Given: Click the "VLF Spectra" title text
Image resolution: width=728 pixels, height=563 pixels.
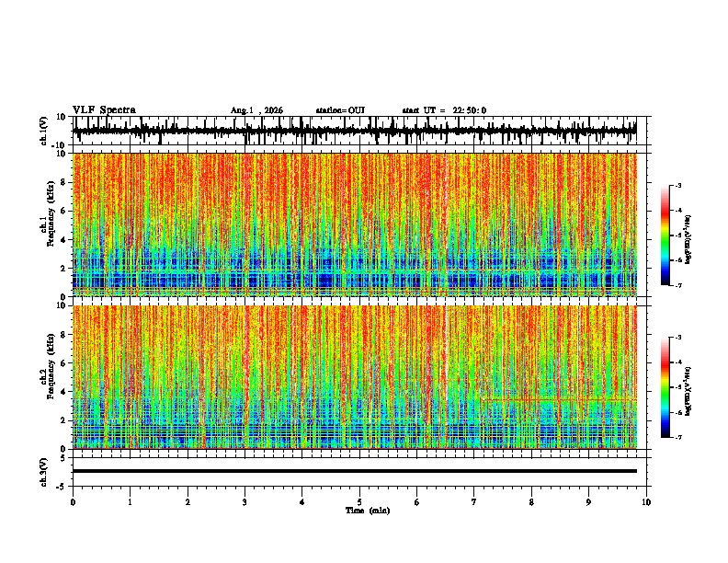Looking at the screenshot, I should [x=104, y=110].
